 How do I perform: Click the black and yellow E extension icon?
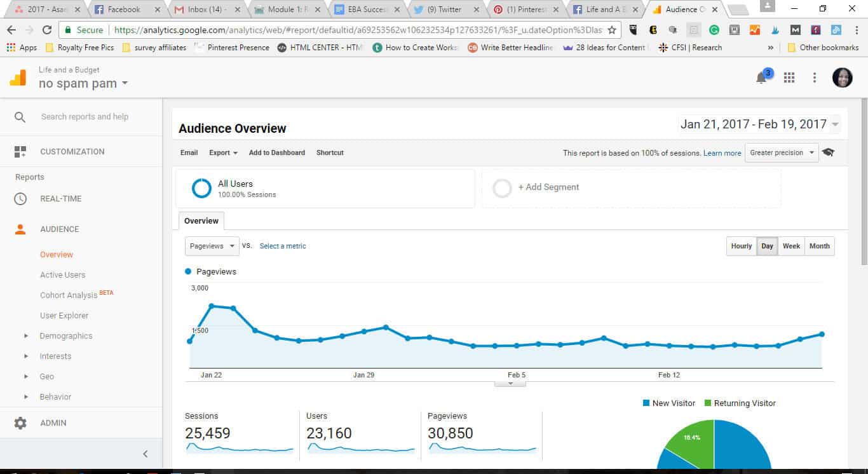[x=653, y=30]
